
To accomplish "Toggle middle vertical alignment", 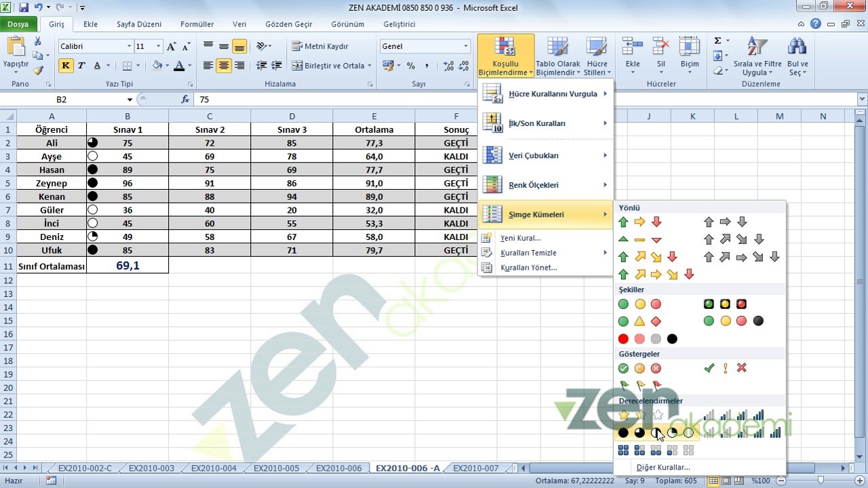I will [223, 46].
